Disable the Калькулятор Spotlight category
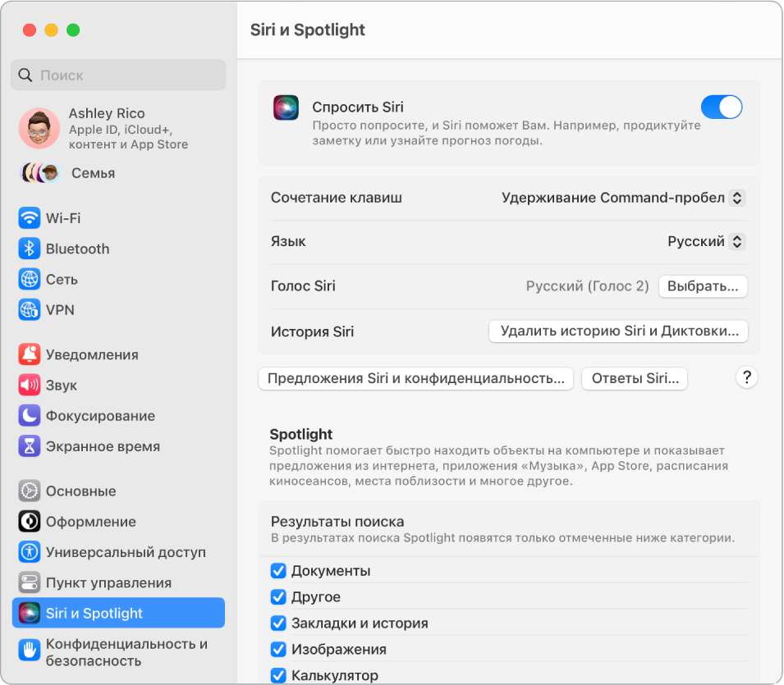 coord(278,674)
